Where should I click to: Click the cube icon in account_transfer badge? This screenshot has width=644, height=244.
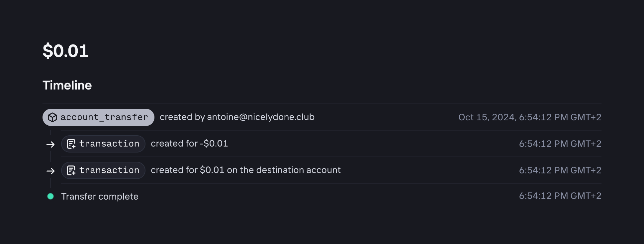coord(52,117)
